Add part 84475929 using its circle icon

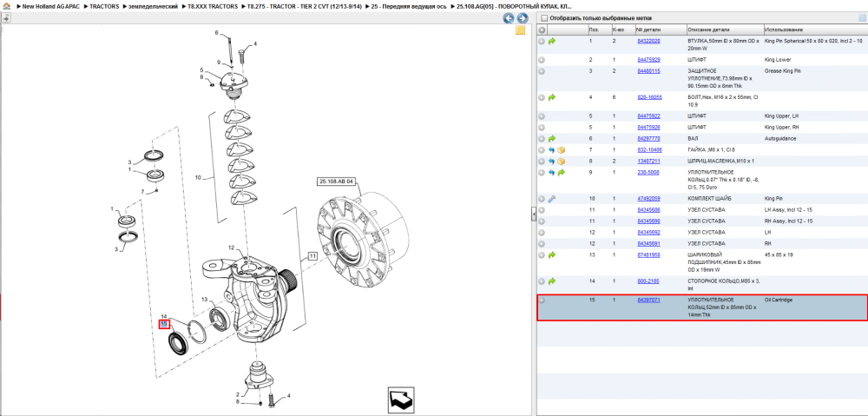click(x=542, y=59)
